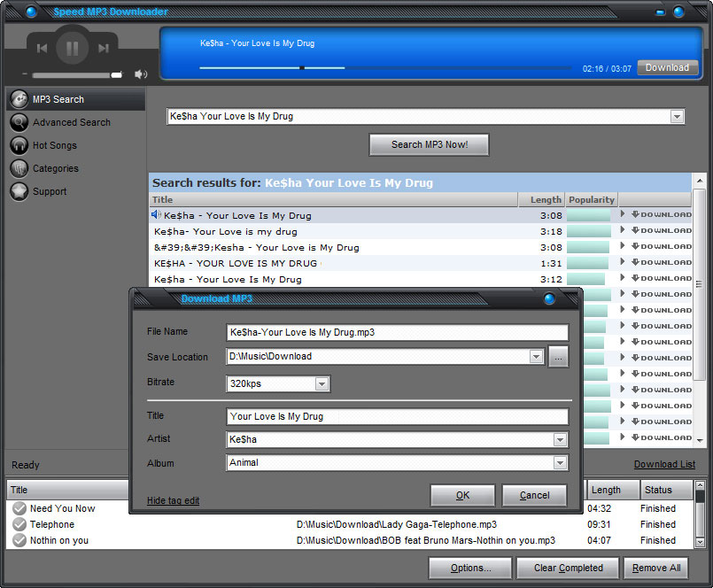Play preview of the 3:18 result
The image size is (713, 588).
click(x=623, y=230)
